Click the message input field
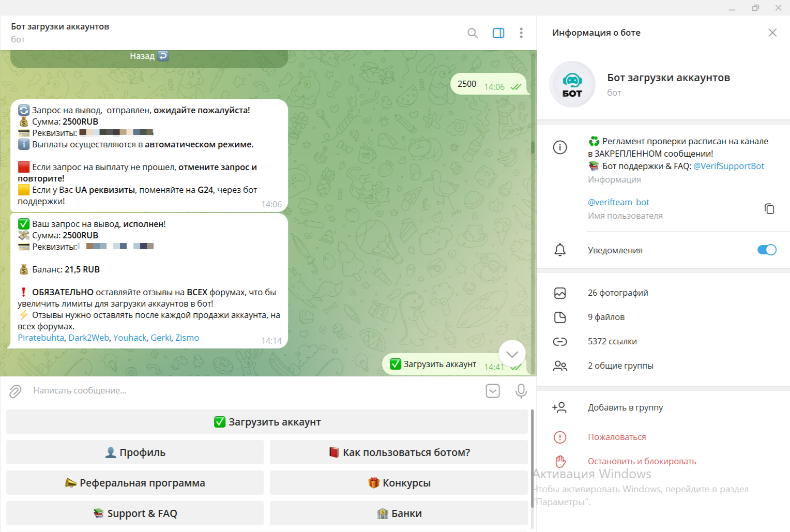The height and width of the screenshot is (532, 790). click(248, 391)
